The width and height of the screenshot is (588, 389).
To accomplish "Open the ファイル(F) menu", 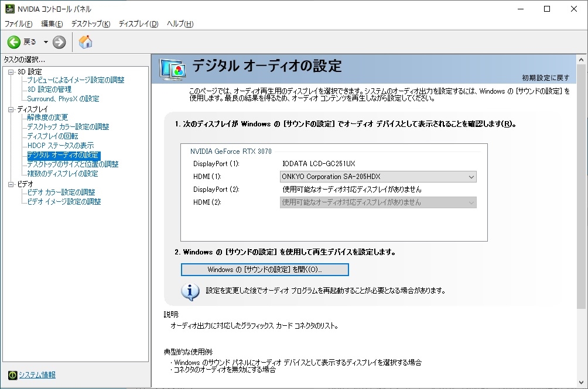I will point(18,24).
